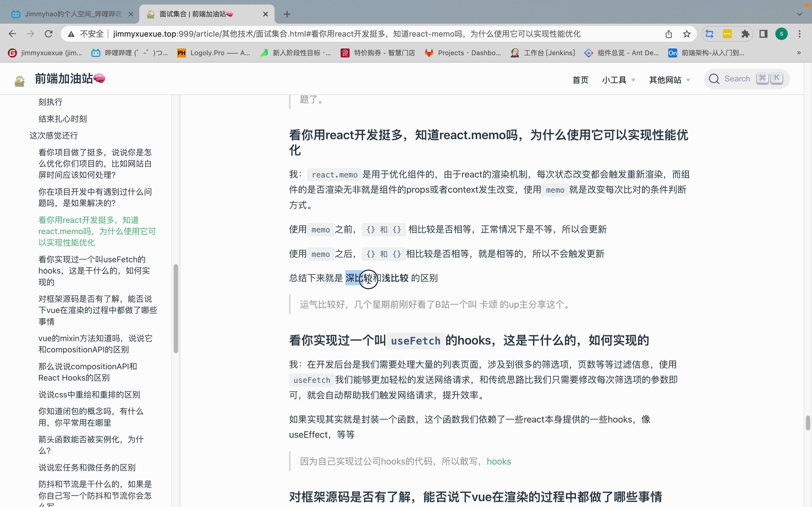The image size is (812, 507).
Task: Show hidden bookmarks with the overflow chevron
Action: pyautogui.click(x=799, y=53)
